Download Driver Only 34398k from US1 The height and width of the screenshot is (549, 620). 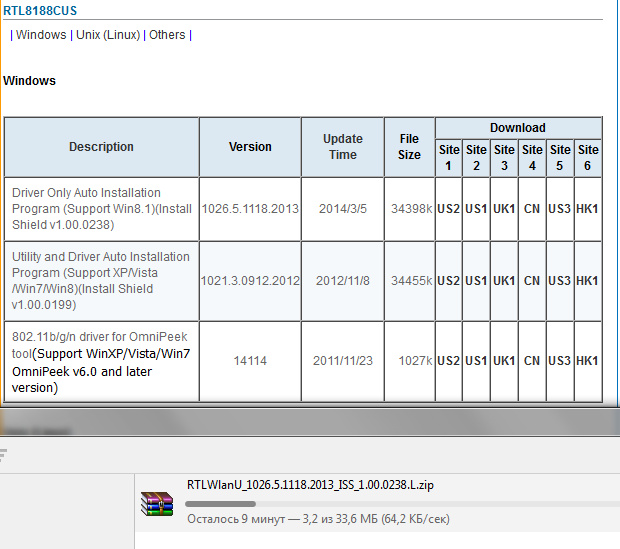(476, 208)
